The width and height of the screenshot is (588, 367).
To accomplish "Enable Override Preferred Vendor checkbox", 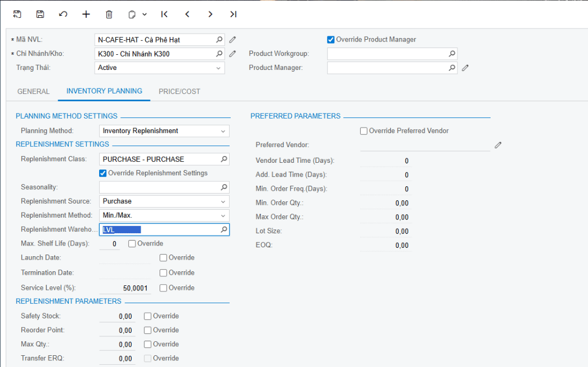I will pos(364,131).
